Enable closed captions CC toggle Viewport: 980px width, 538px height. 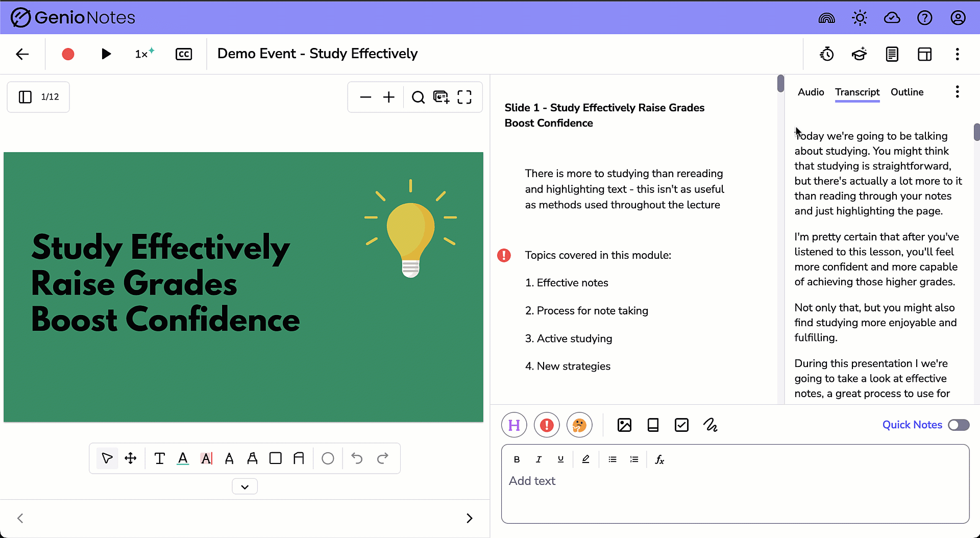[x=184, y=54]
